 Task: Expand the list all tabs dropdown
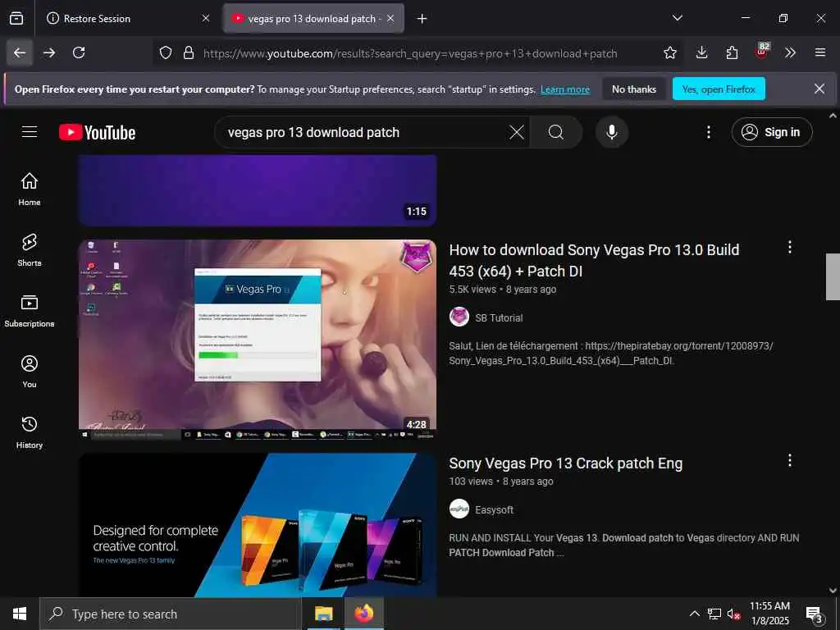coord(677,18)
